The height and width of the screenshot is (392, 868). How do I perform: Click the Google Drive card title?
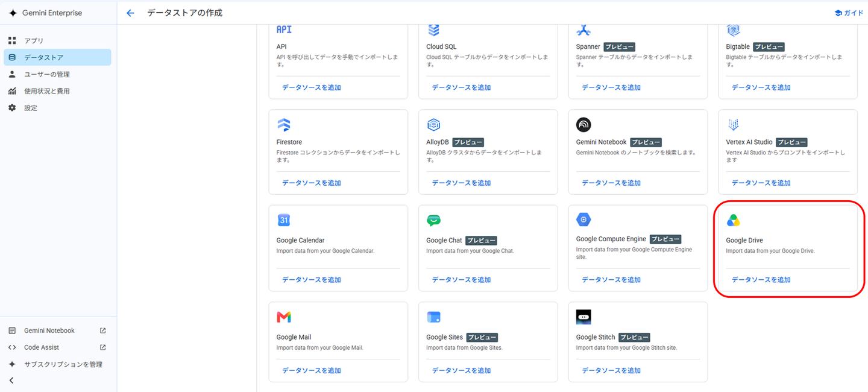click(744, 241)
